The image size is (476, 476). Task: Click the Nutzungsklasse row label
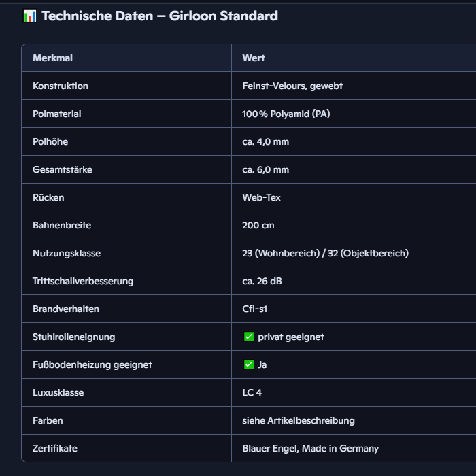[x=67, y=253]
